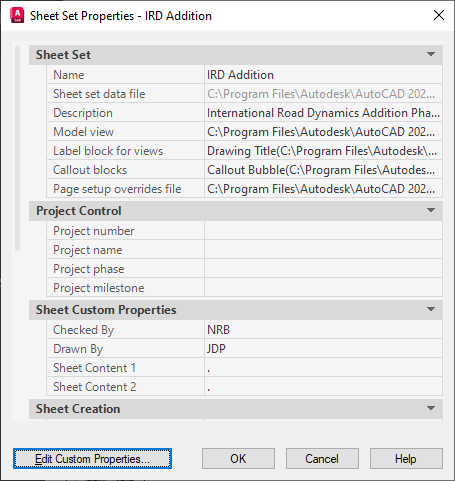Click the AutoCAD logo icon in title bar
The height and width of the screenshot is (481, 455).
pyautogui.click(x=17, y=16)
